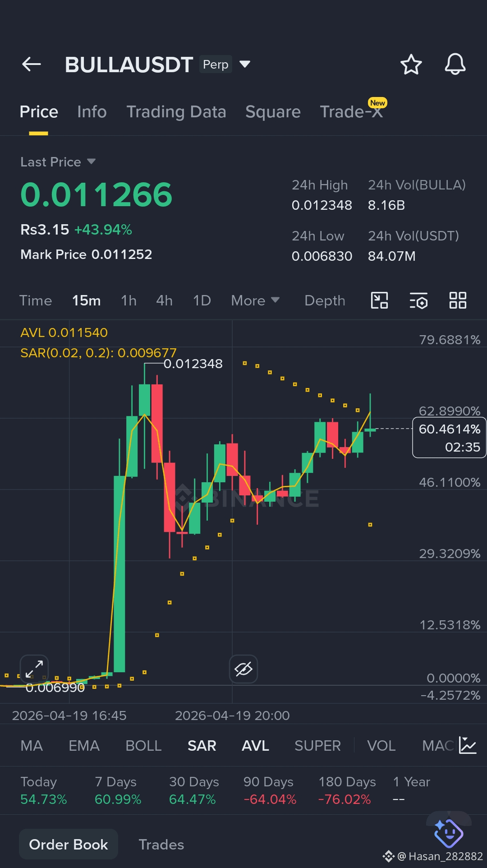Open chart settings list icon

pyautogui.click(x=418, y=300)
